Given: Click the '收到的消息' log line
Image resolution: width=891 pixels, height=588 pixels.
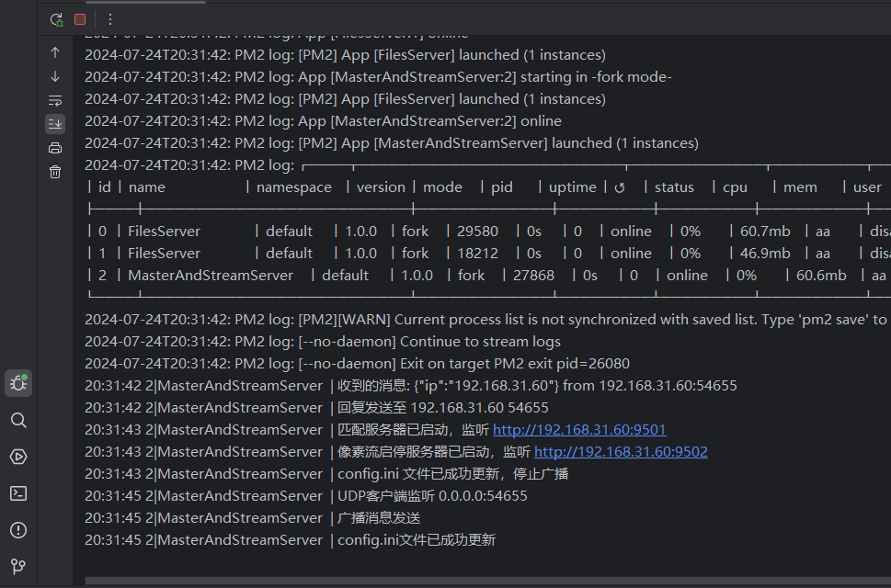Looking at the screenshot, I should [411, 386].
